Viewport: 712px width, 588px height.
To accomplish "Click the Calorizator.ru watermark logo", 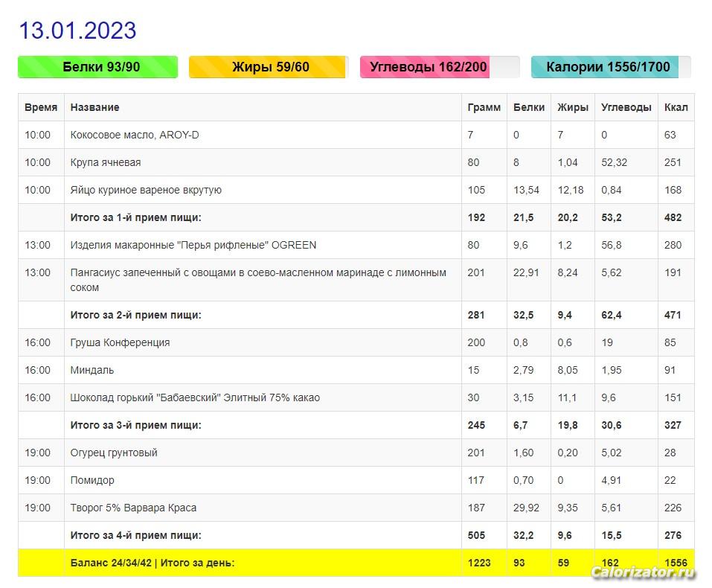I will click(x=644, y=572).
